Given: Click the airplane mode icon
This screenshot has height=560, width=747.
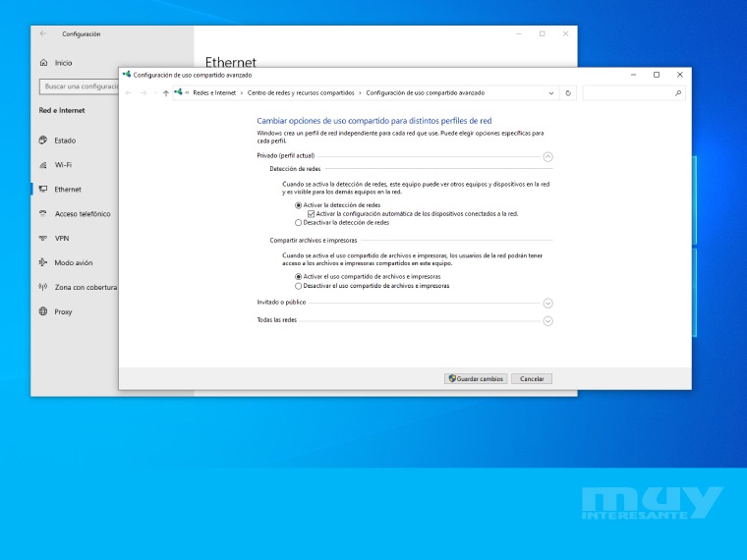Looking at the screenshot, I should click(43, 262).
